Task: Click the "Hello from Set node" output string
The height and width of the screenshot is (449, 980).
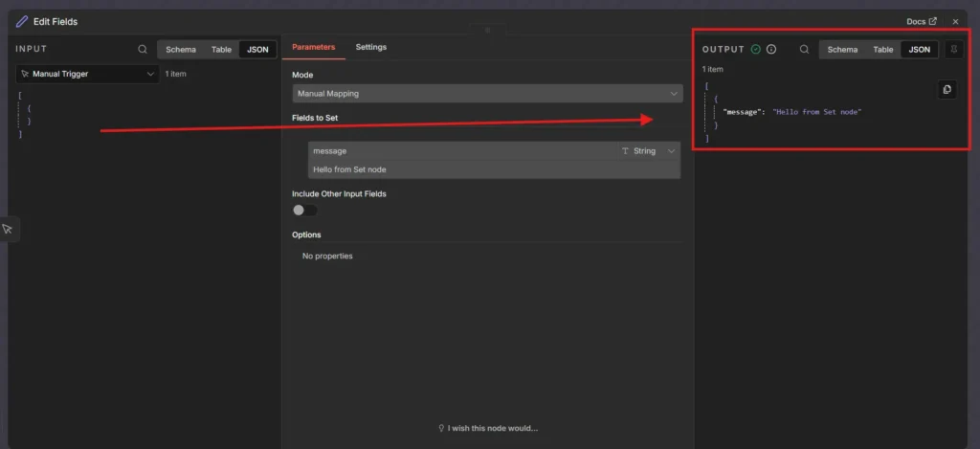Action: (817, 111)
